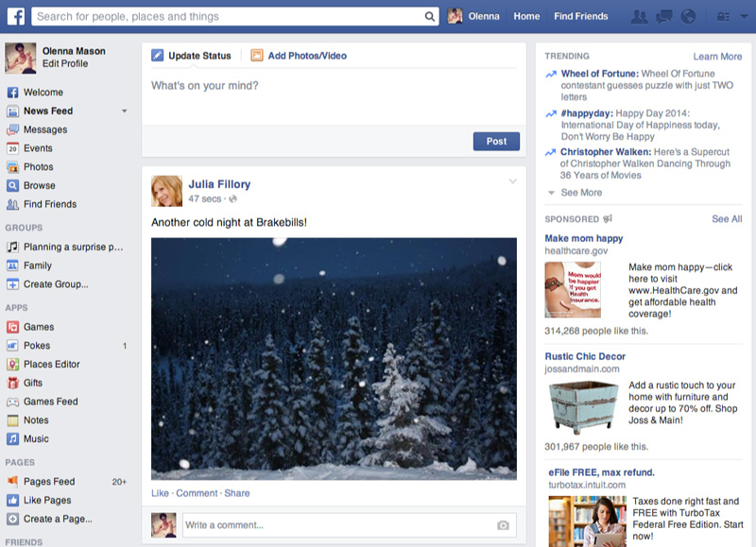
Task: Open the Photos sidebar icon
Action: 12,166
